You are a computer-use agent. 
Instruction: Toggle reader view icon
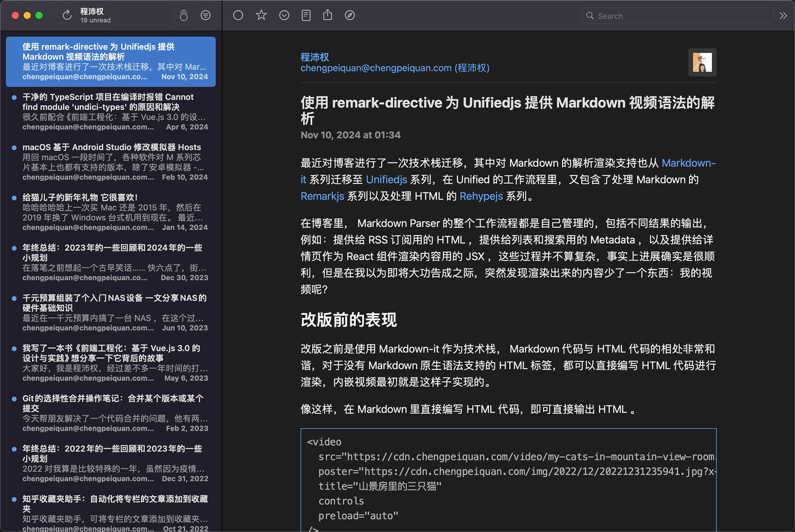306,15
